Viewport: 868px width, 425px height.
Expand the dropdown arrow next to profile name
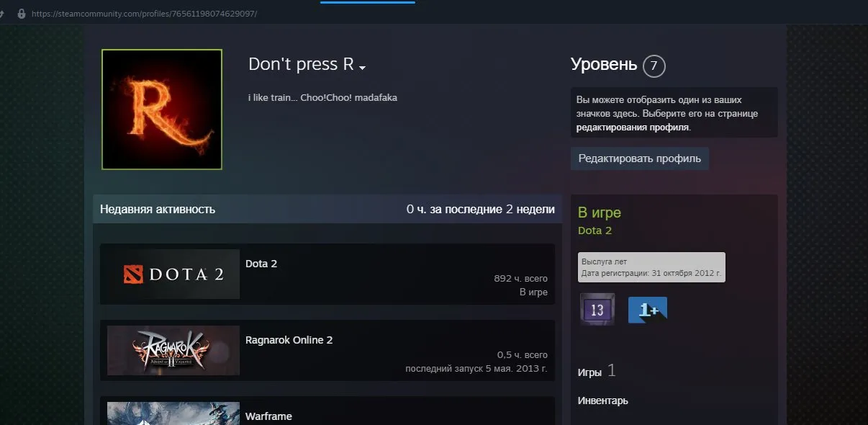[x=363, y=68]
